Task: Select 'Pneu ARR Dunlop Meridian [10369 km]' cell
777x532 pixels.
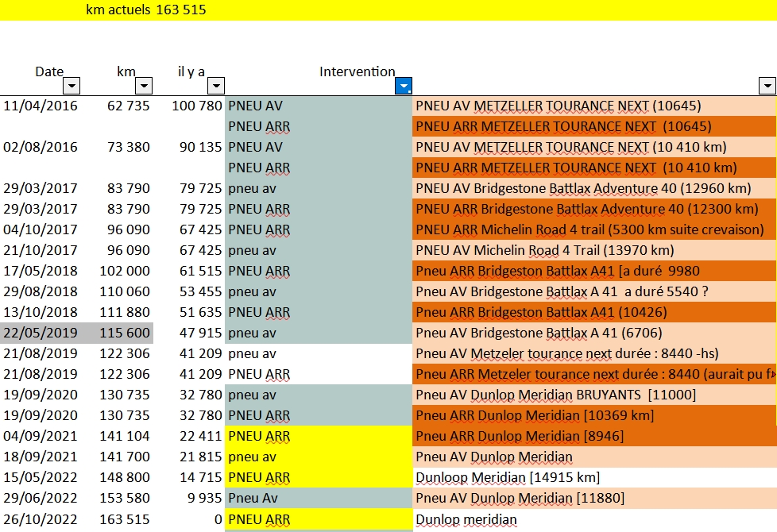Action: tap(593, 415)
